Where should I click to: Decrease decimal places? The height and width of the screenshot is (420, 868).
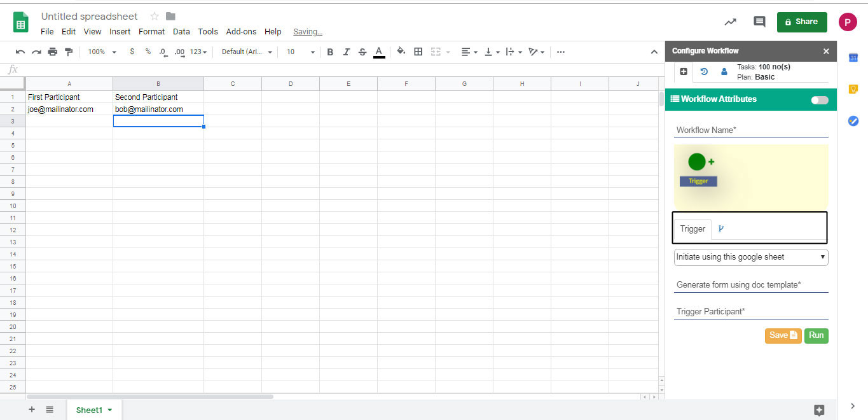(163, 52)
